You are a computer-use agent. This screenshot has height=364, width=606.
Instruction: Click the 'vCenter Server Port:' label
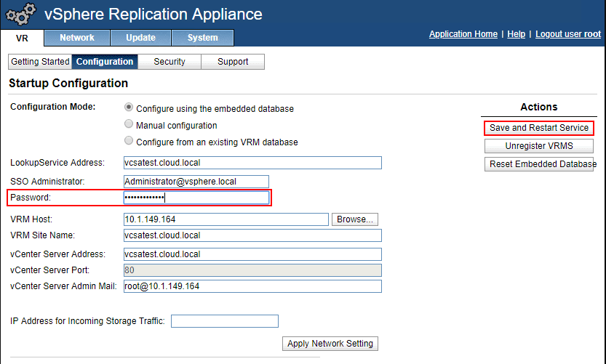[50, 270]
